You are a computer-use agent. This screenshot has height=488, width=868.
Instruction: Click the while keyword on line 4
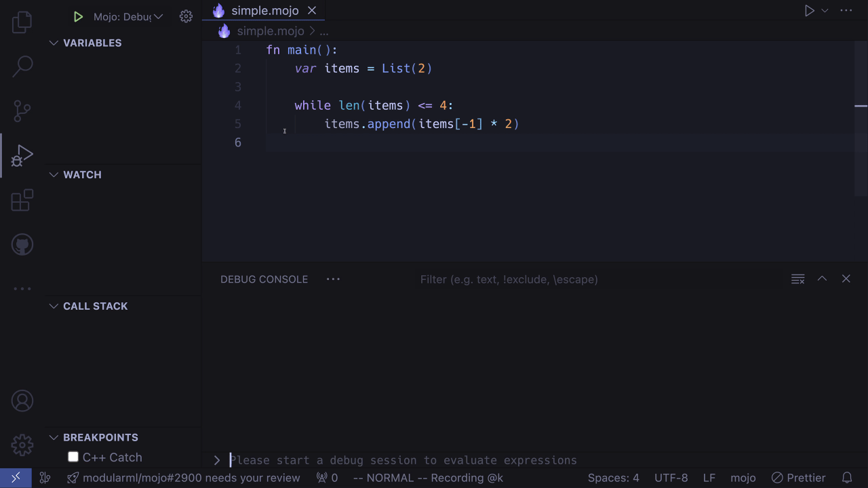(x=313, y=106)
